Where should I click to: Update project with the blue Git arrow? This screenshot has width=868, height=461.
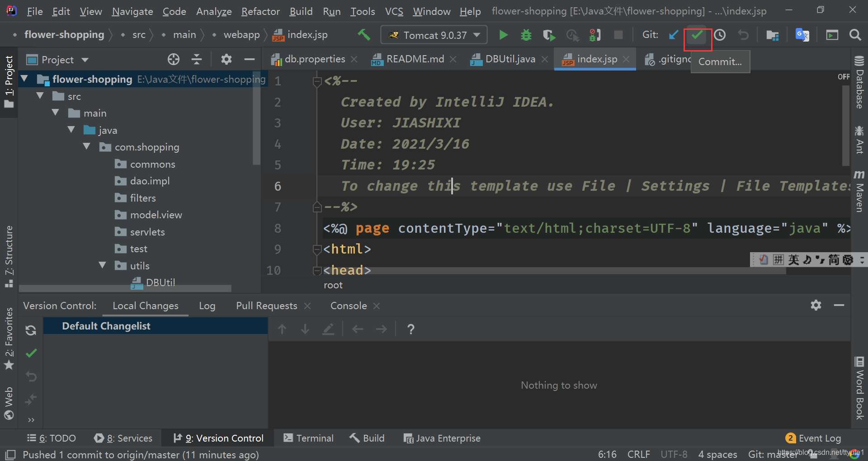[673, 35]
